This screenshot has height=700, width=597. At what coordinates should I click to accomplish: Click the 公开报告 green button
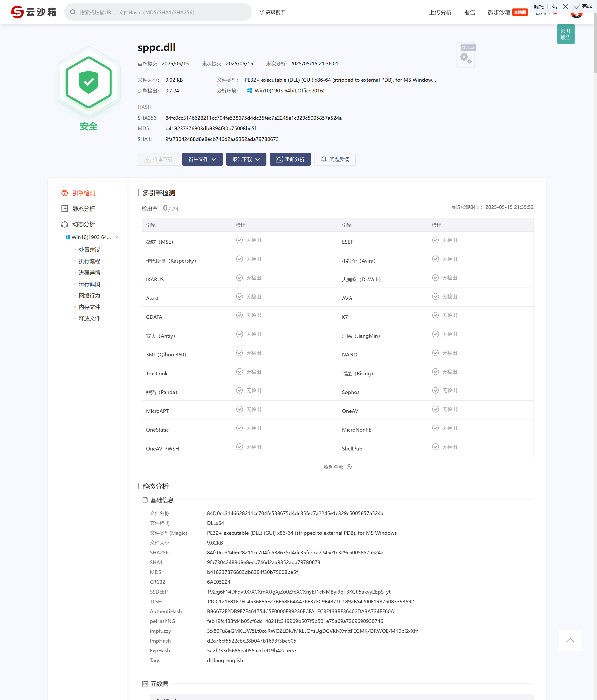(x=566, y=34)
